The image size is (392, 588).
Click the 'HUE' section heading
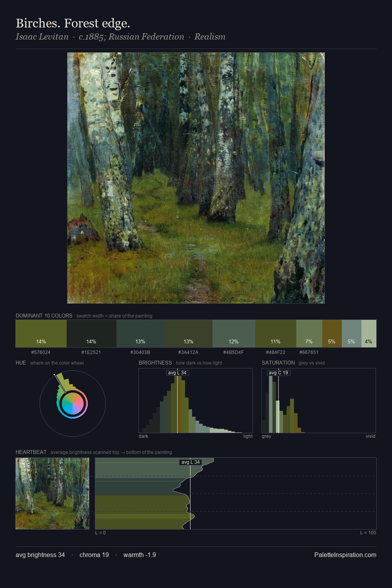coord(21,363)
